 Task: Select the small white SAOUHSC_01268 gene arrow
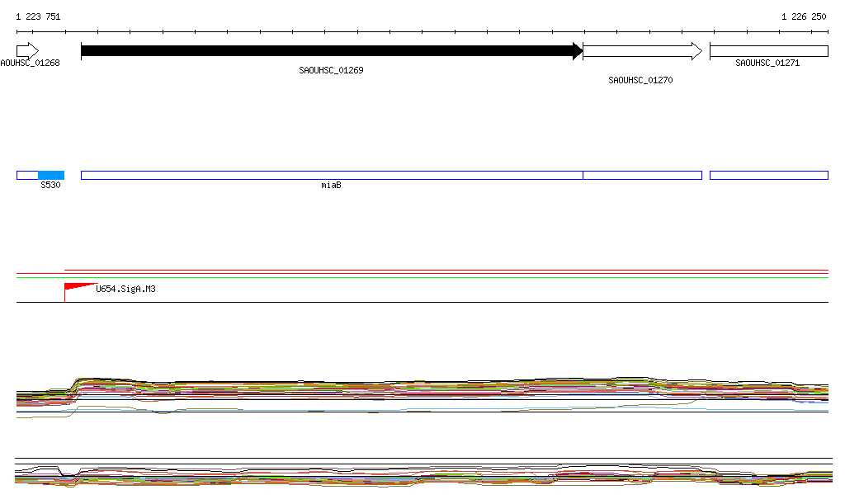click(27, 51)
